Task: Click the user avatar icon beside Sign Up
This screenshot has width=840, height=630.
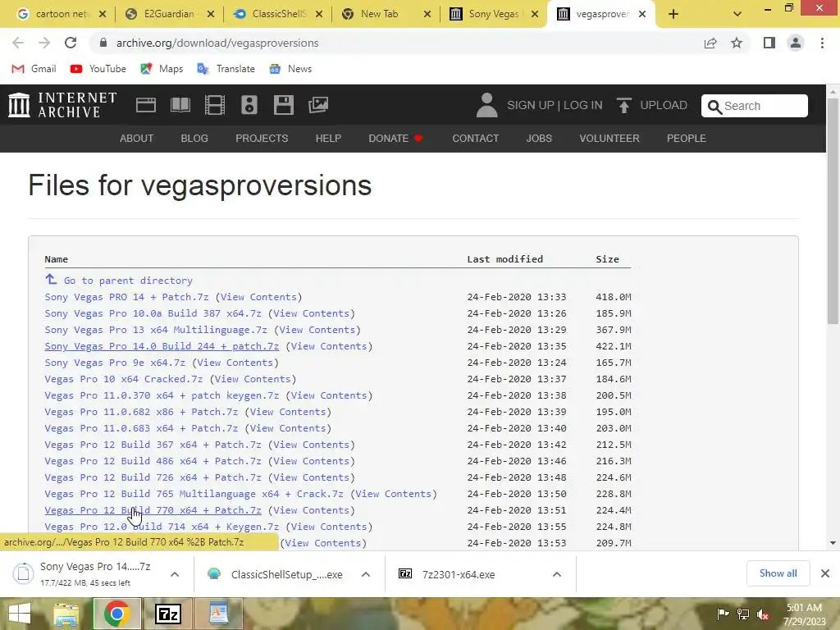Action: 487,105
